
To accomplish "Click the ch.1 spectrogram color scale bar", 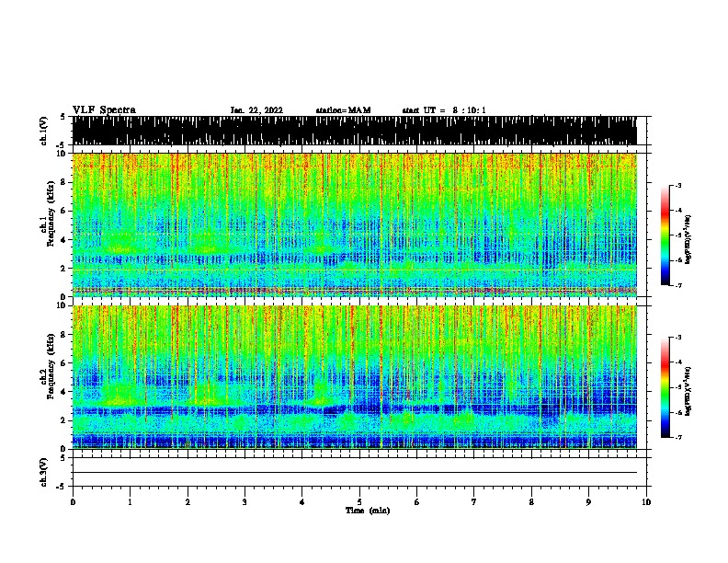I will tap(665, 236).
